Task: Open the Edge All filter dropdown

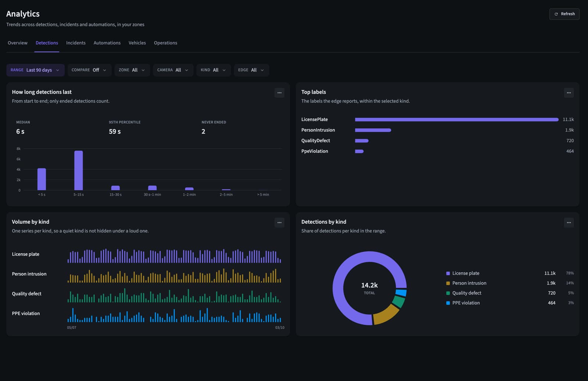Action: pos(251,70)
